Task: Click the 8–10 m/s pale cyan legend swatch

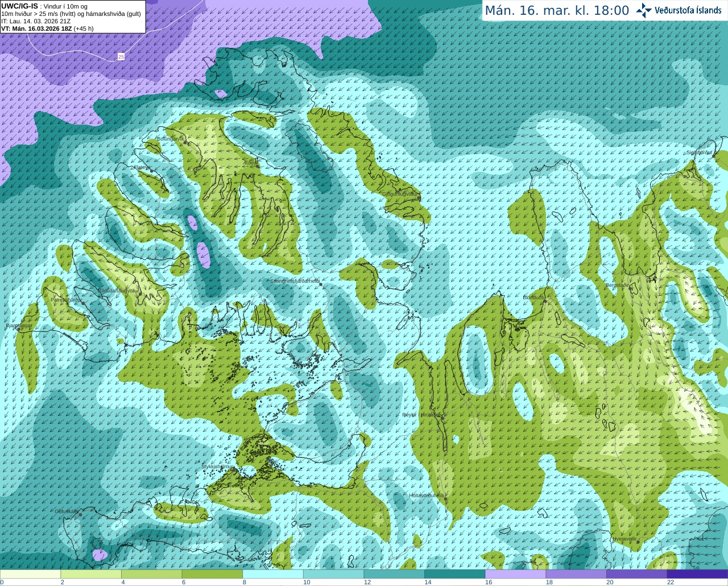Action: [273, 574]
